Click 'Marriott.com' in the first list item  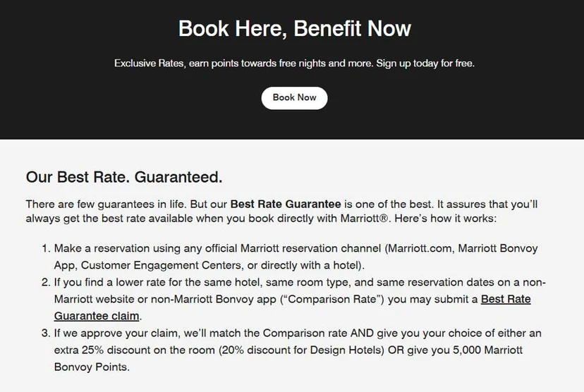coord(420,248)
